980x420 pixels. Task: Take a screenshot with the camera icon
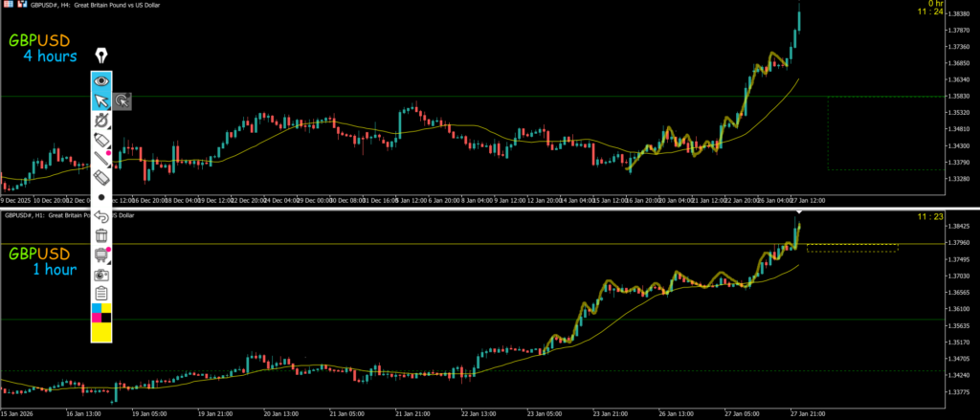(101, 274)
